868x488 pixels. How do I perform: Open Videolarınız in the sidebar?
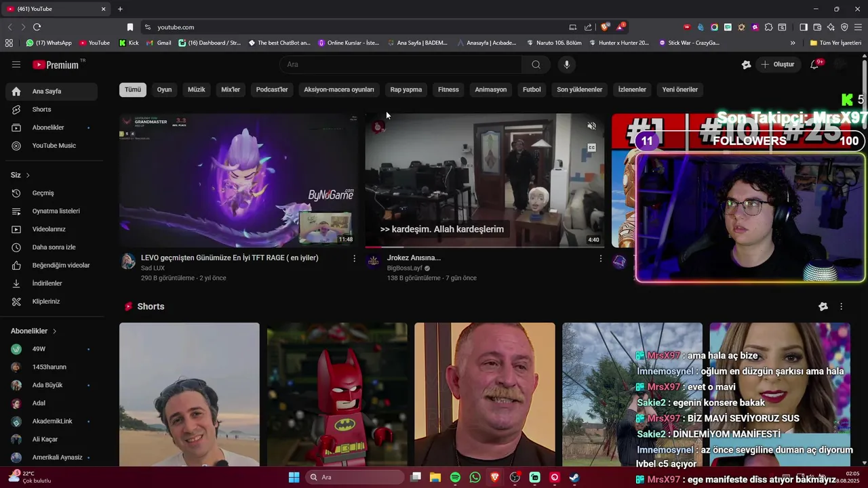tap(52, 229)
